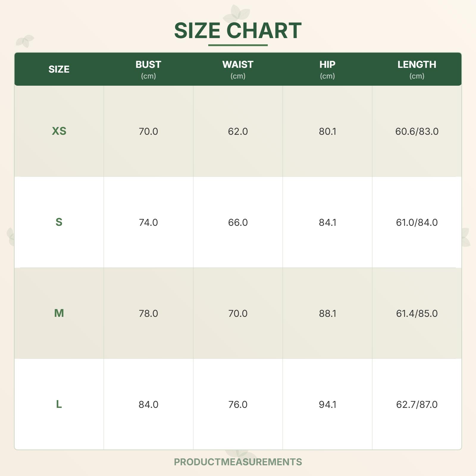Click L waist value 76.0

click(x=238, y=404)
